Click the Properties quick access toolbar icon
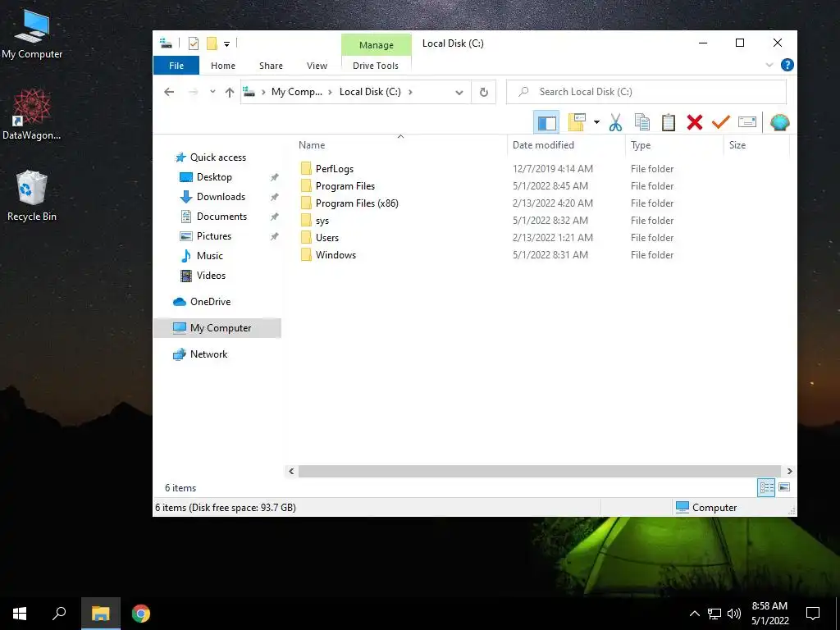Screen dimensions: 840x630 coord(194,43)
